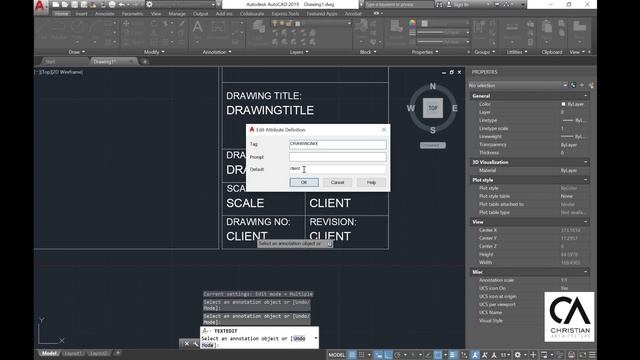Click the Unnamed UCS button under ViewCube
640x360 pixels.
[x=433, y=145]
